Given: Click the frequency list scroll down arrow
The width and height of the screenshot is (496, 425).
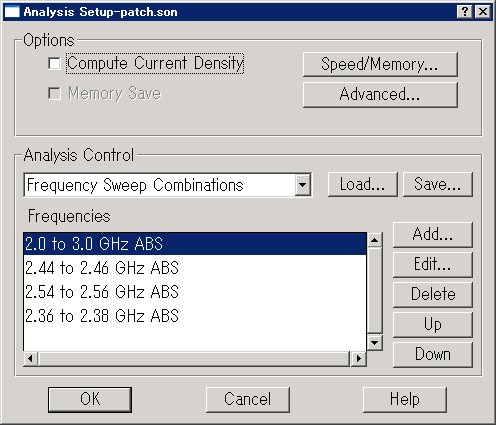Looking at the screenshot, I should point(374,342).
